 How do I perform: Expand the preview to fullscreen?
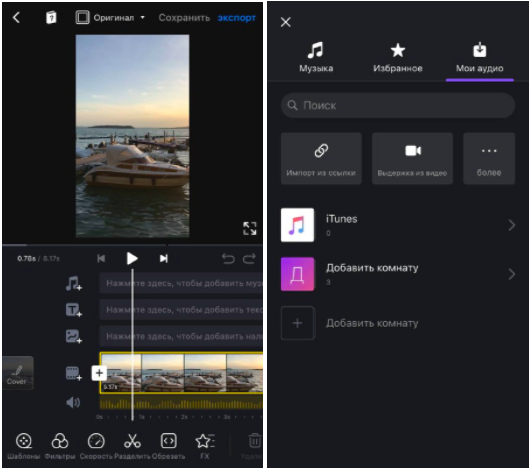point(250,228)
